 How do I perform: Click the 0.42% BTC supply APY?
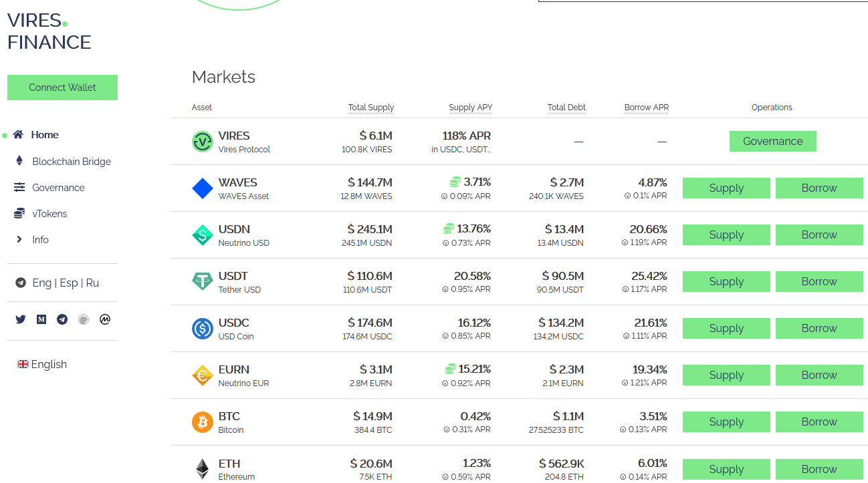[475, 416]
